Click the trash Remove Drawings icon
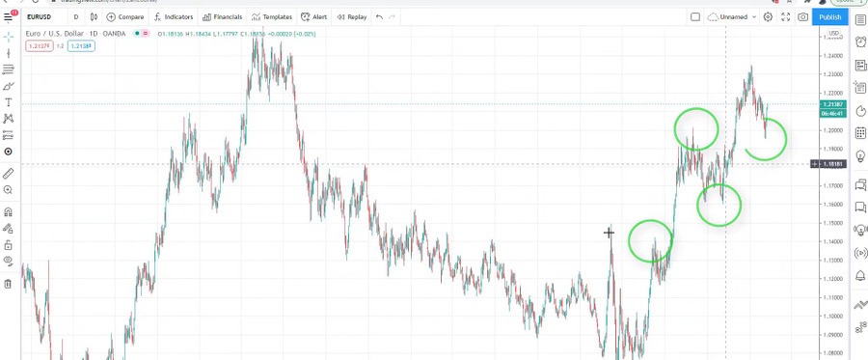The height and width of the screenshot is (360, 868). click(x=9, y=284)
